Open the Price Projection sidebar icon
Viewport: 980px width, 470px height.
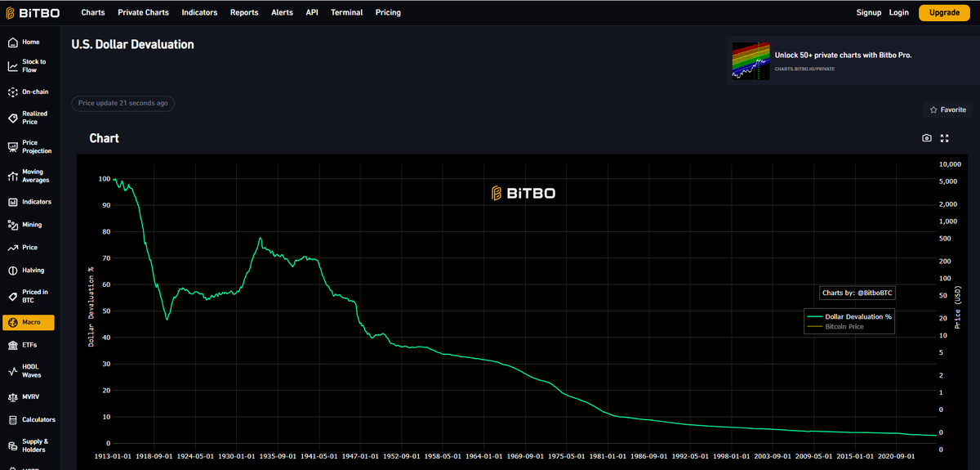point(12,146)
